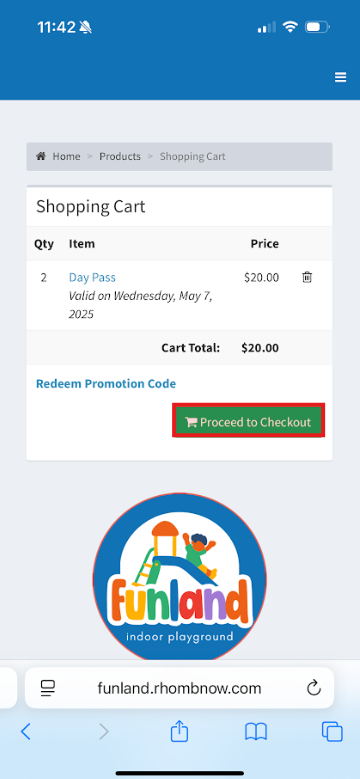
Task: Delete Day Pass with trash icon
Action: pos(307,277)
